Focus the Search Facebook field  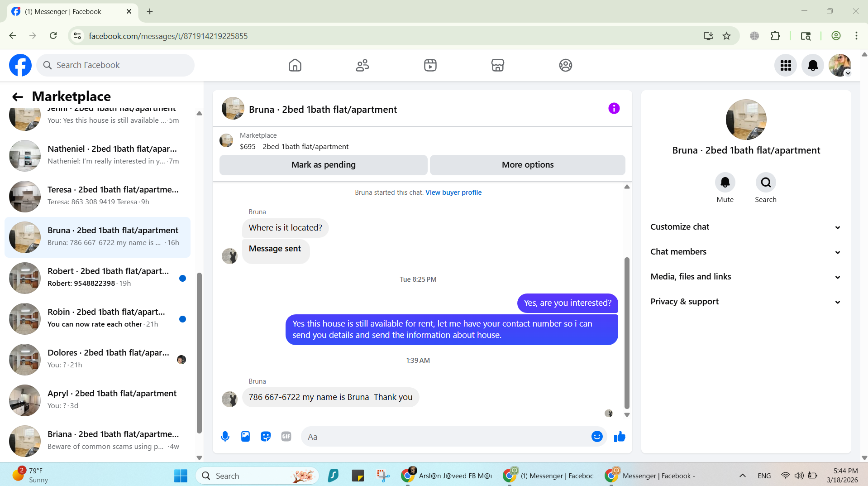115,65
